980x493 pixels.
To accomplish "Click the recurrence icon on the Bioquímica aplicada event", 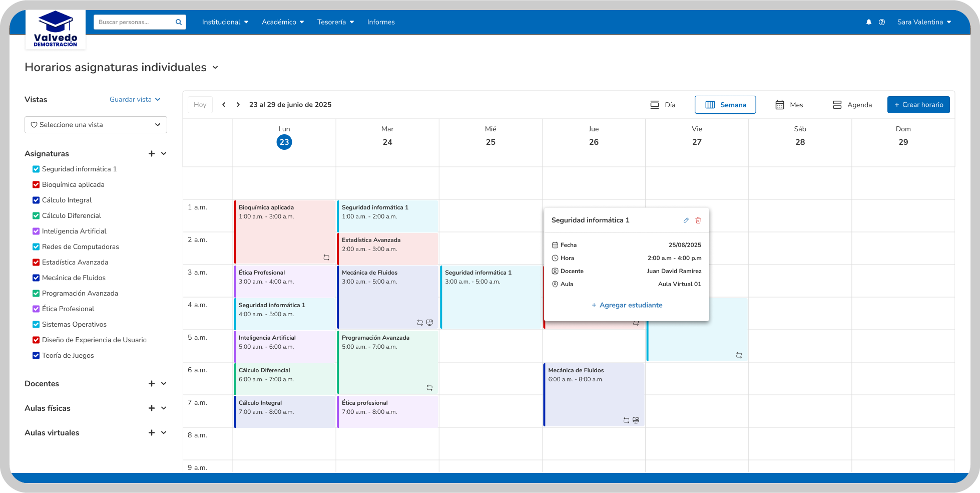I will pos(326,257).
